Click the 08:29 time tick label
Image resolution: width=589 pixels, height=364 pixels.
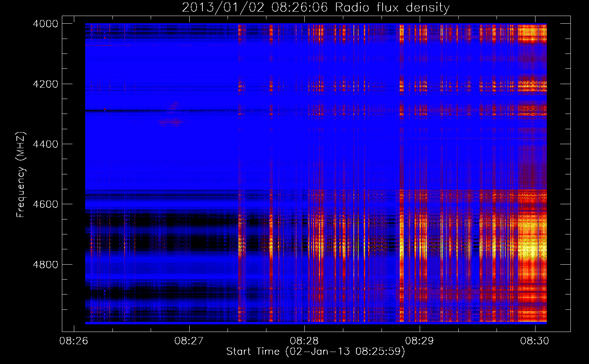tap(420, 341)
